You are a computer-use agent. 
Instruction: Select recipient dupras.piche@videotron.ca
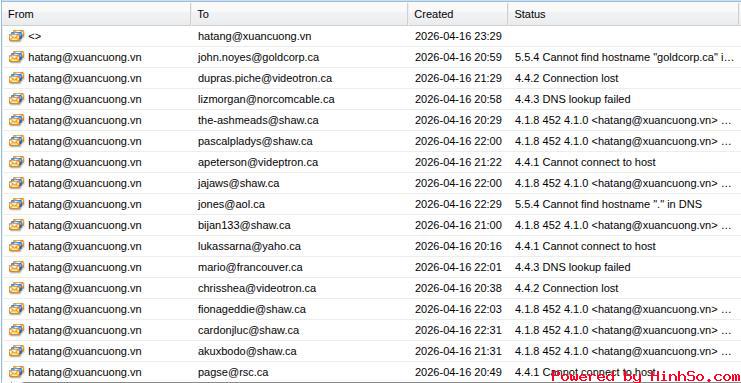[x=265, y=78]
